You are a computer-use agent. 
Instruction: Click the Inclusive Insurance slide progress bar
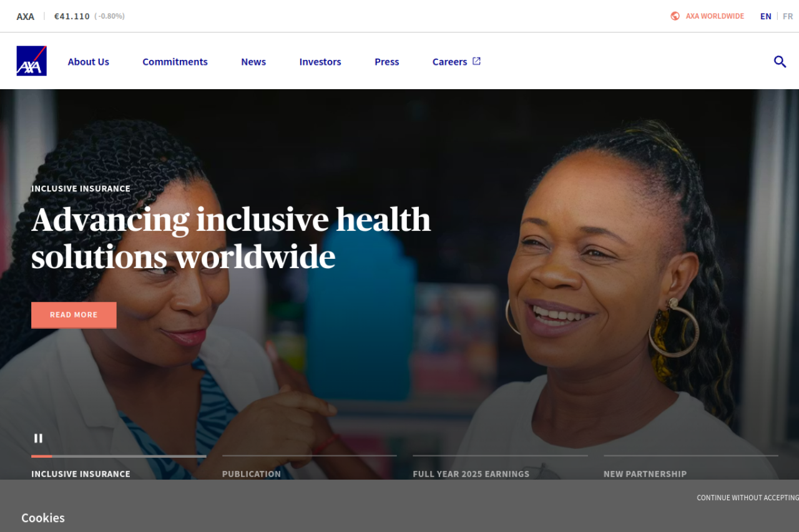click(x=119, y=457)
